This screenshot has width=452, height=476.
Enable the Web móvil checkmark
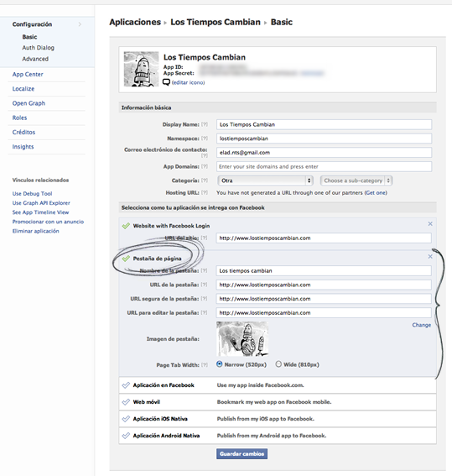[x=126, y=402]
